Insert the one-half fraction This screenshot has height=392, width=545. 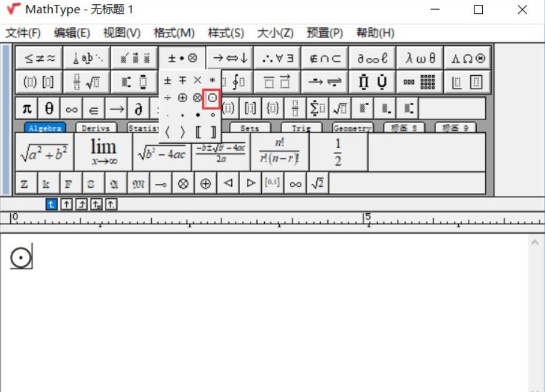[338, 152]
